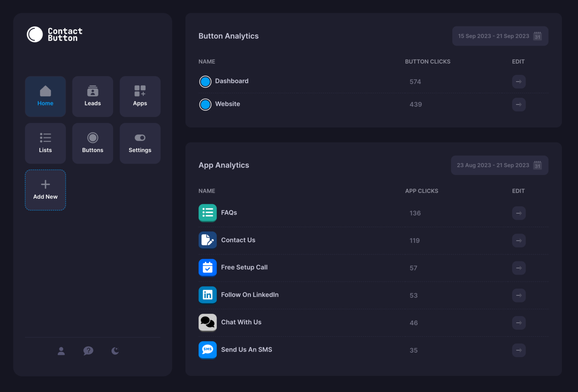Toggle dark mode with the moon icon
This screenshot has height=392, width=578.
115,351
